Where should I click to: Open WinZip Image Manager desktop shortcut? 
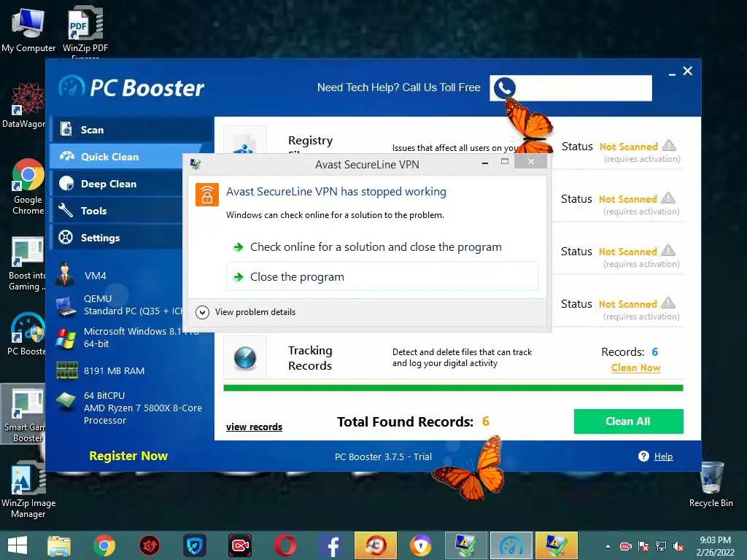tap(28, 489)
